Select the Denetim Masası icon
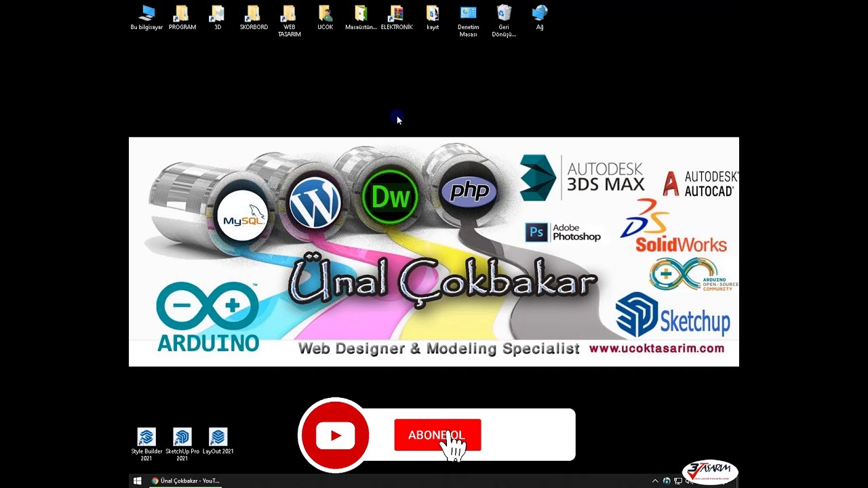The image size is (868, 488). 469,21
